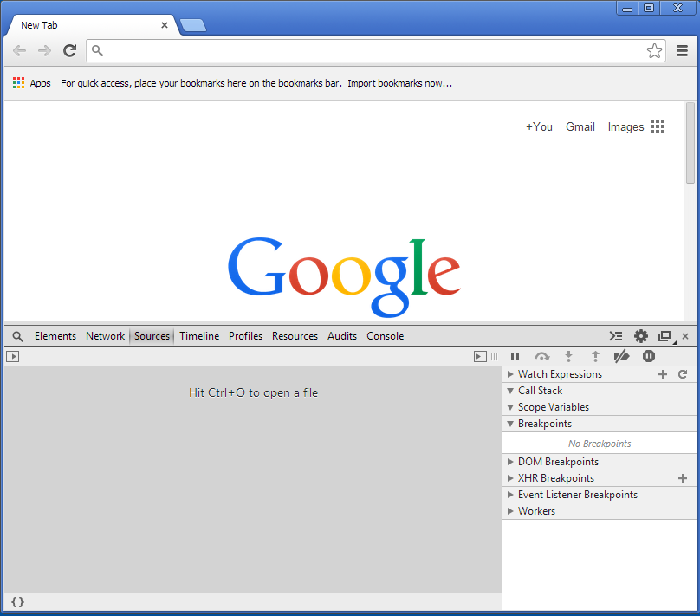
Task: Bookmark this page with the star icon
Action: pyautogui.click(x=654, y=51)
